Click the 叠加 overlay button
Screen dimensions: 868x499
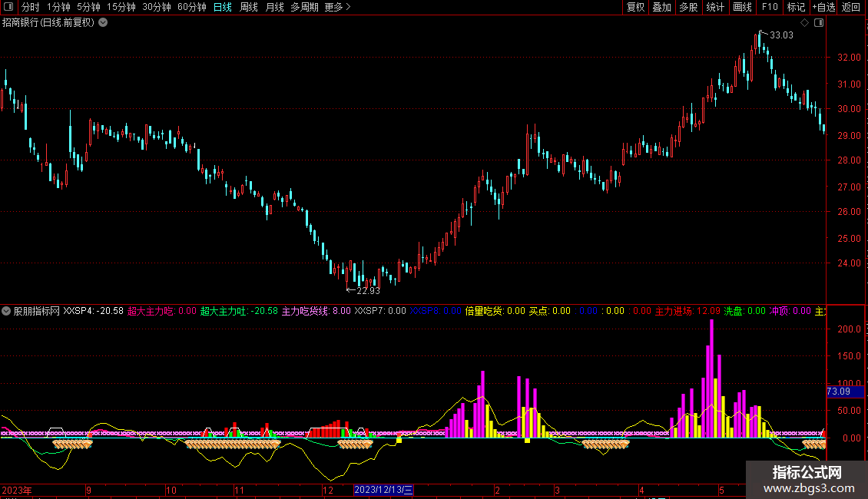(x=661, y=8)
